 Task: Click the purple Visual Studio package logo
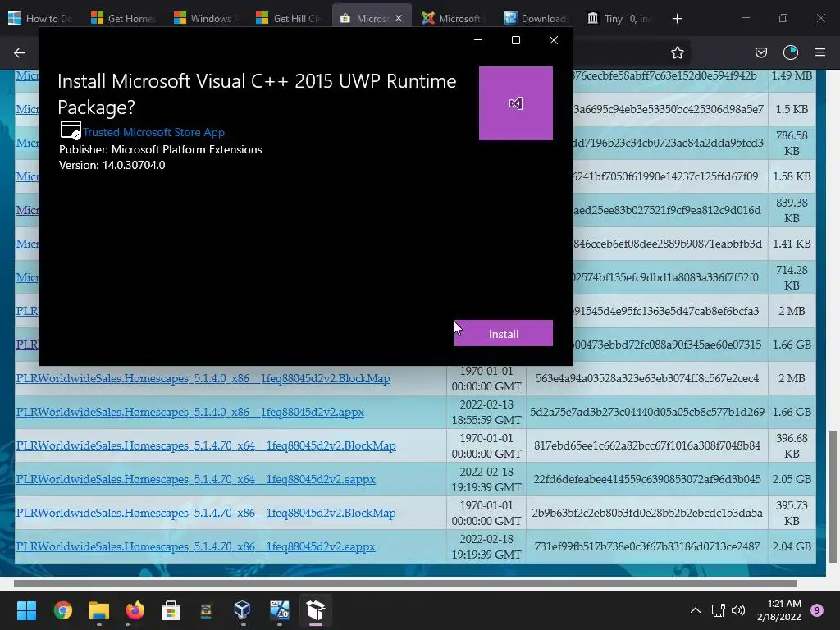click(x=515, y=103)
